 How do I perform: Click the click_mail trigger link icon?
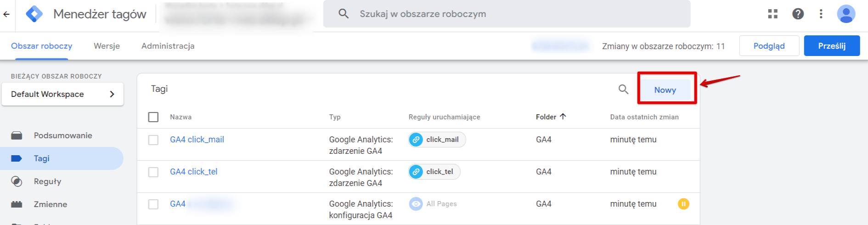[x=416, y=140]
